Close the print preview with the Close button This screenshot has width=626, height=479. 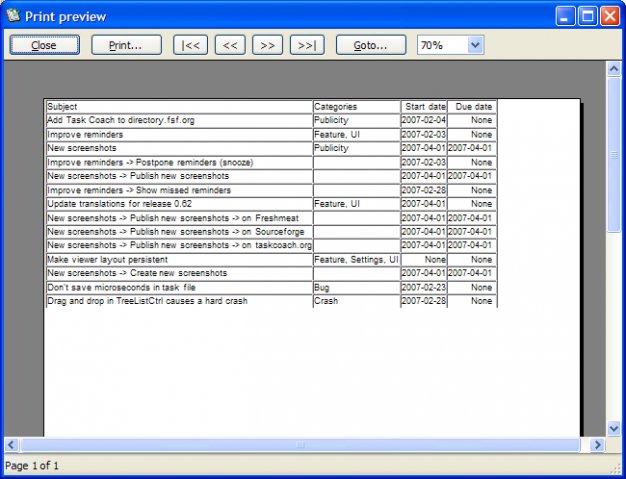44,45
